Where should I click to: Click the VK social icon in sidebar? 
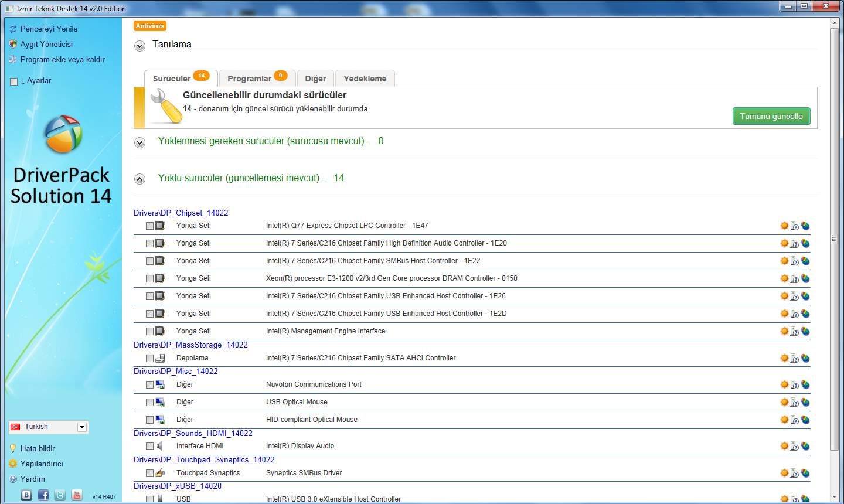point(26,495)
